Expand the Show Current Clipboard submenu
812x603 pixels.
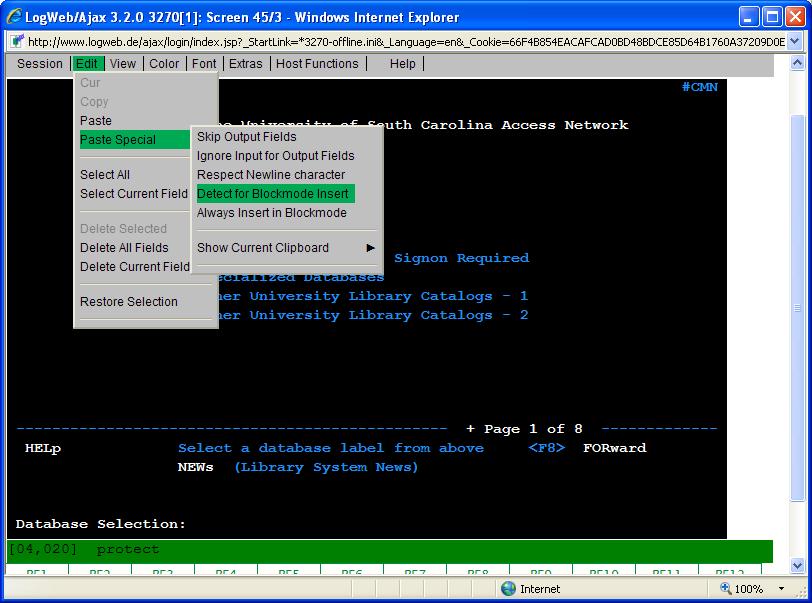click(263, 248)
